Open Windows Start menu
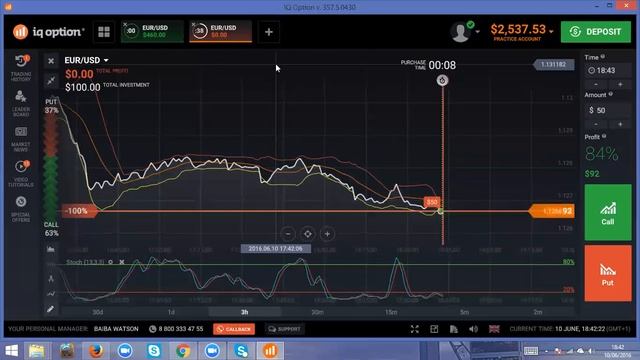 11,351
